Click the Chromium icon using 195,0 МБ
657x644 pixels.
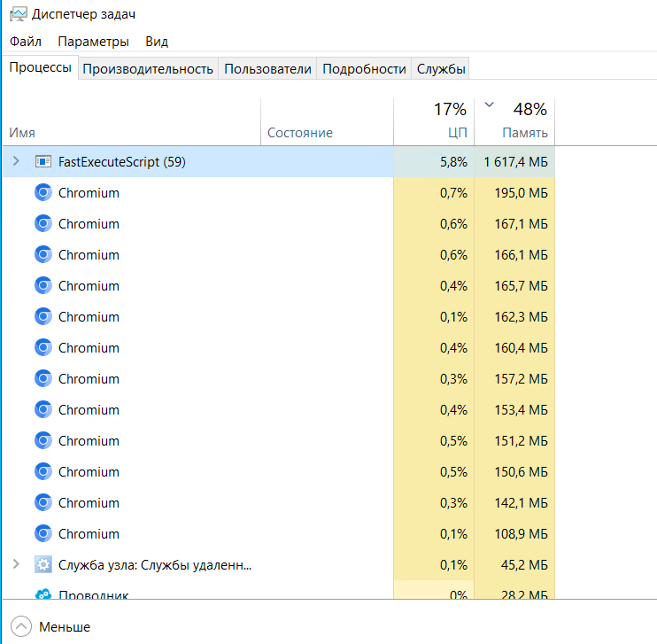click(43, 193)
